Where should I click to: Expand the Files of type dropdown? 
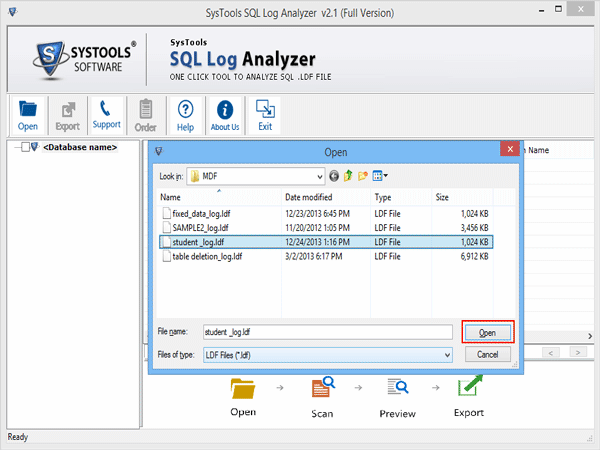tap(447, 355)
